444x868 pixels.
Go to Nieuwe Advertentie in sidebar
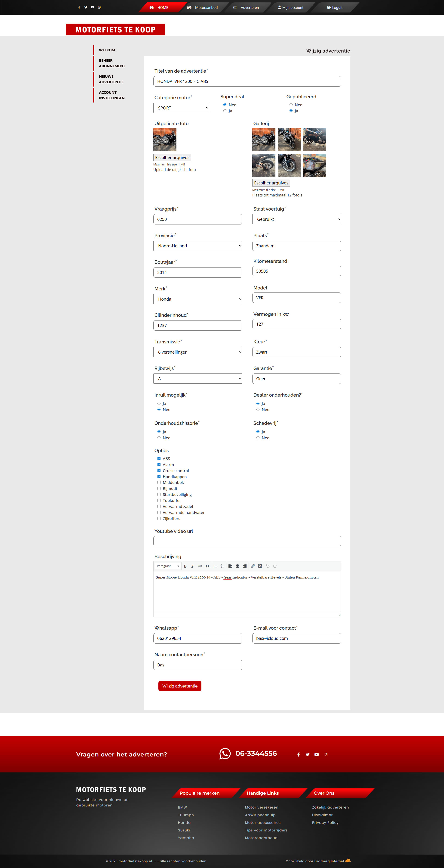[x=111, y=79]
